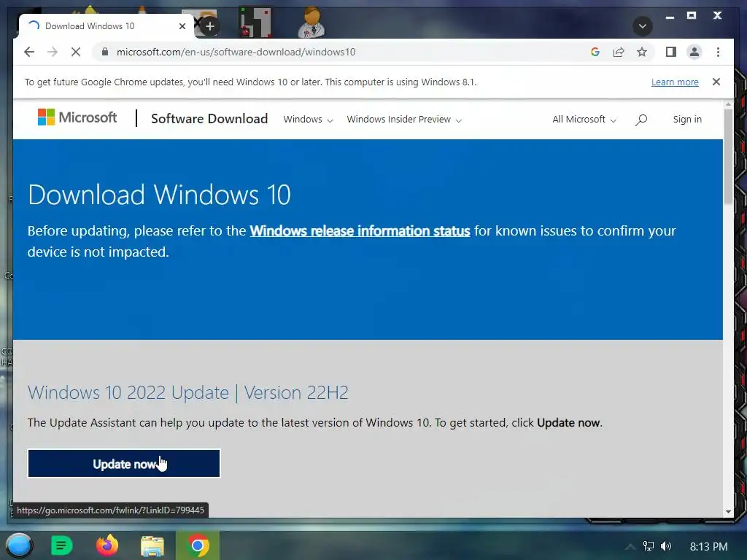Image resolution: width=747 pixels, height=560 pixels.
Task: Open File Explorer from the taskbar
Action: (x=152, y=546)
